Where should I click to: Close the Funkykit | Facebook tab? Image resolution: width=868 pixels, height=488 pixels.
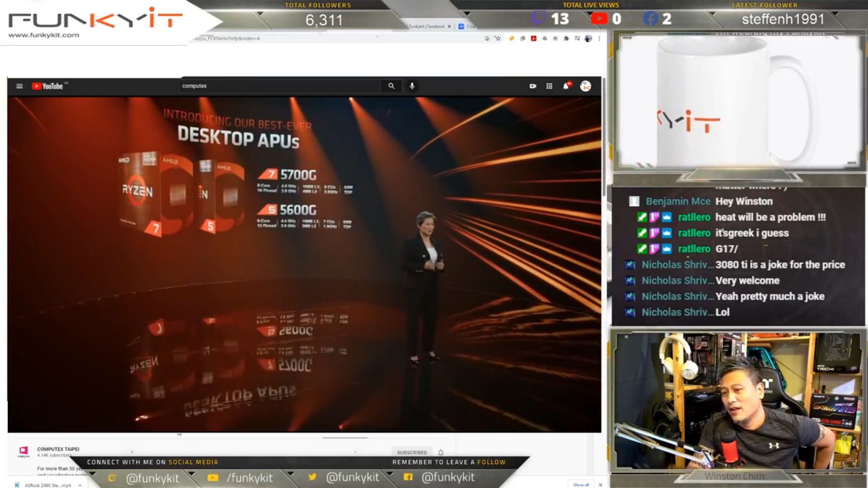pyautogui.click(x=449, y=27)
